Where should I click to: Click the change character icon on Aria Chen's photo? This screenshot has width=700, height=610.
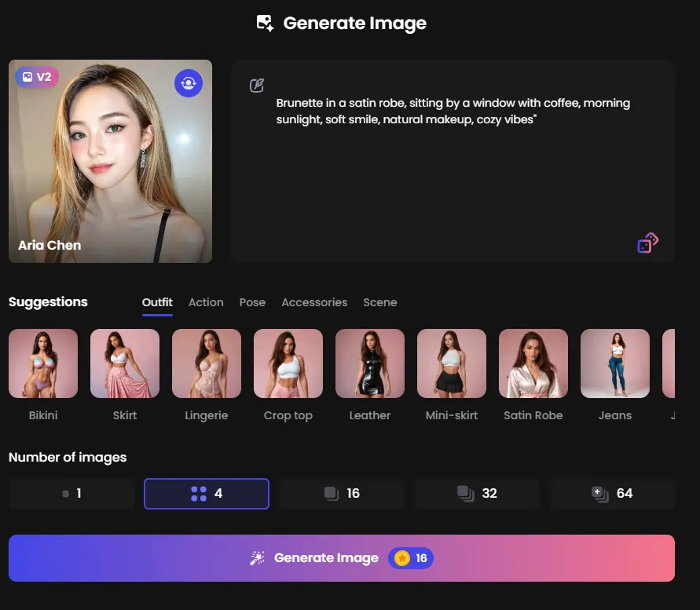point(188,83)
